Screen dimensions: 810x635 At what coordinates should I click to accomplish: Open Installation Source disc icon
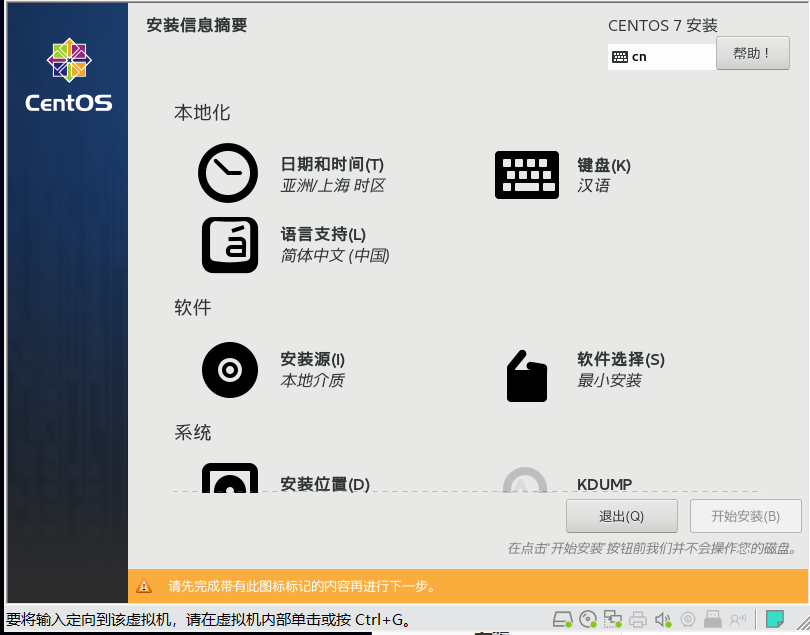[230, 369]
